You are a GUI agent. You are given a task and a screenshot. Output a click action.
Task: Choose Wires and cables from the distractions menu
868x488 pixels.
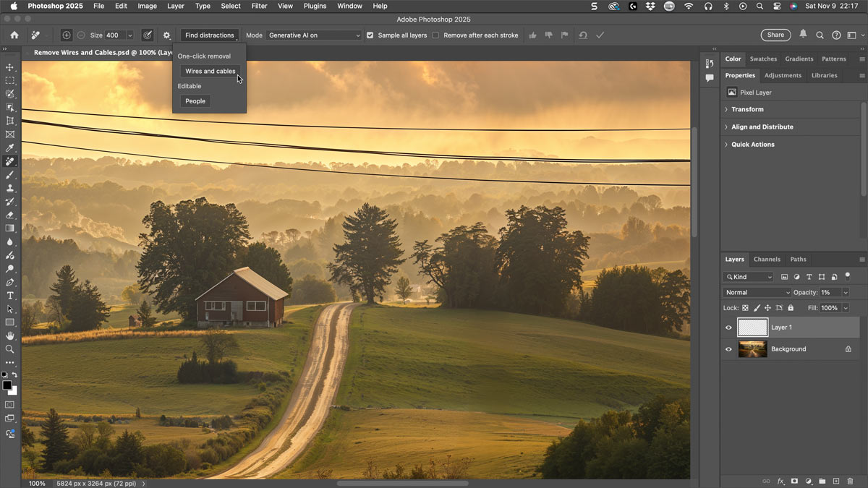210,71
